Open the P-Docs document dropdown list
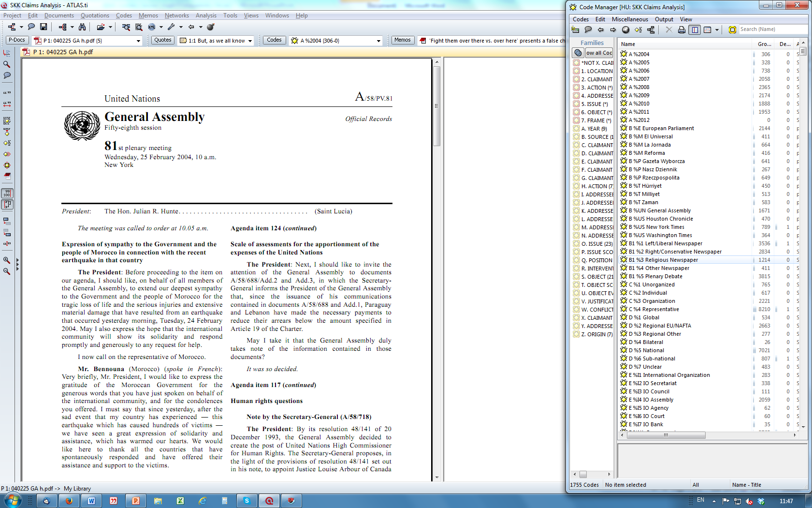 [x=138, y=41]
